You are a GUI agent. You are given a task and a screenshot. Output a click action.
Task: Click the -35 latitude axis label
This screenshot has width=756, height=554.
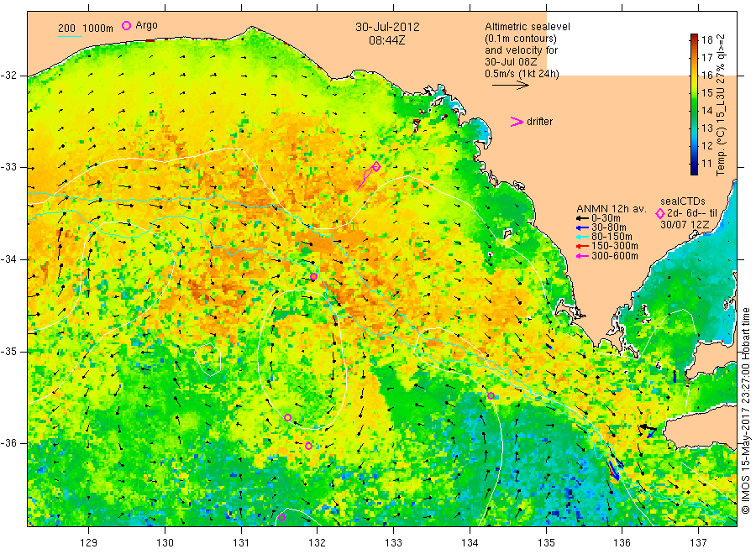8,351
